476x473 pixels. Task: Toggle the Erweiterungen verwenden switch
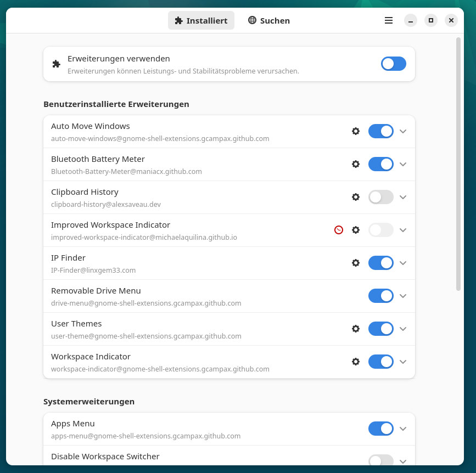(393, 64)
